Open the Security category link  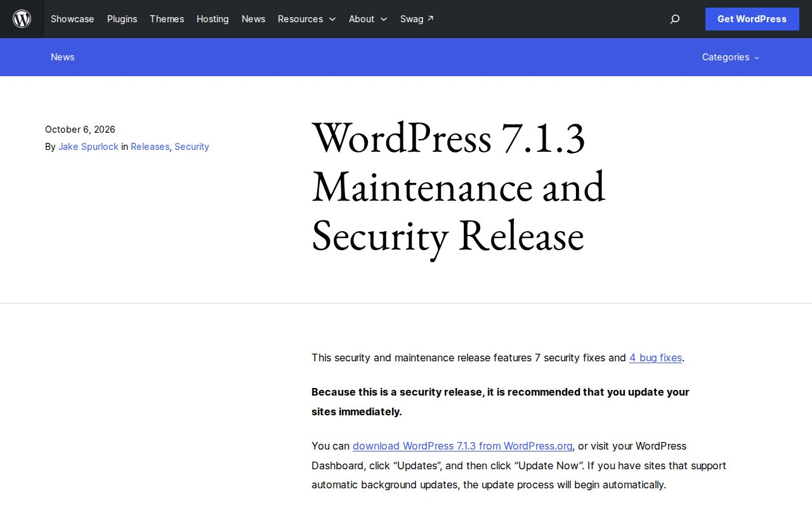tap(192, 147)
